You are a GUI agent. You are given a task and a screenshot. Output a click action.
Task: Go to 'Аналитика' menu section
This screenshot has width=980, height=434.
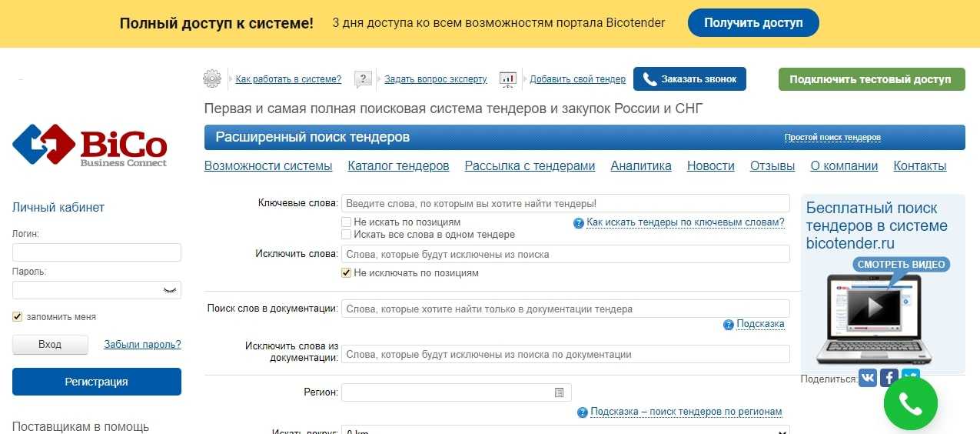640,166
